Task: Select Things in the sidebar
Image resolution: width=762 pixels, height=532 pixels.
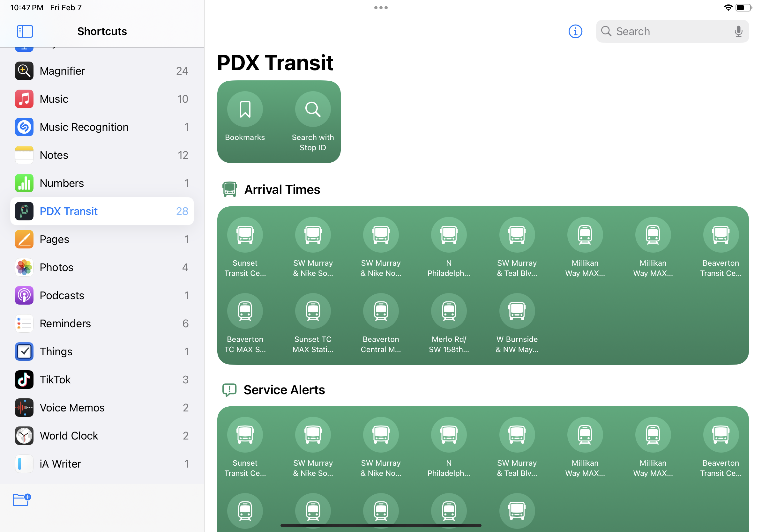Action: coord(102,351)
